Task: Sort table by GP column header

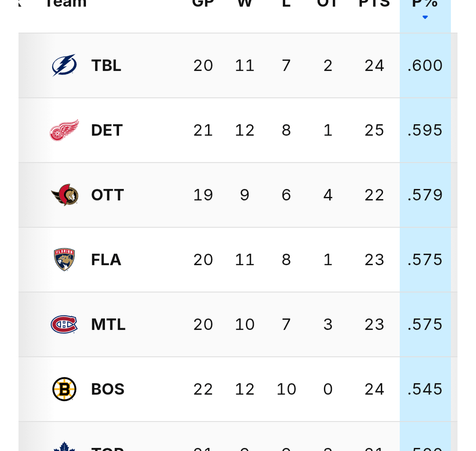Action: (x=203, y=4)
